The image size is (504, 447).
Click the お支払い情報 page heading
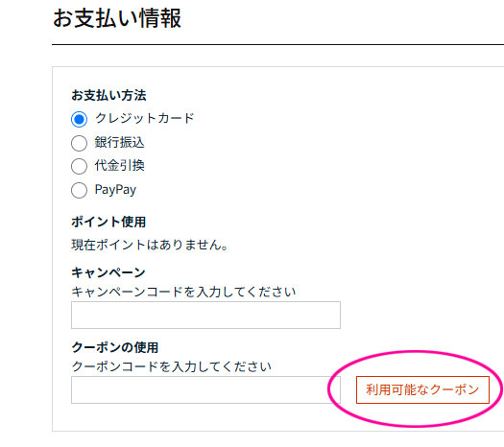pyautogui.click(x=117, y=18)
